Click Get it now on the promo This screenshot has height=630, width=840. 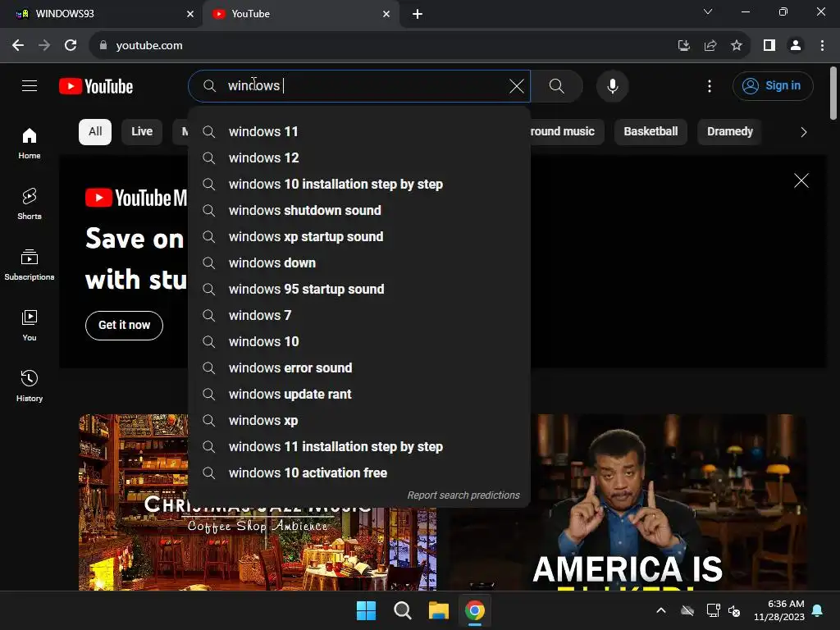(x=125, y=325)
